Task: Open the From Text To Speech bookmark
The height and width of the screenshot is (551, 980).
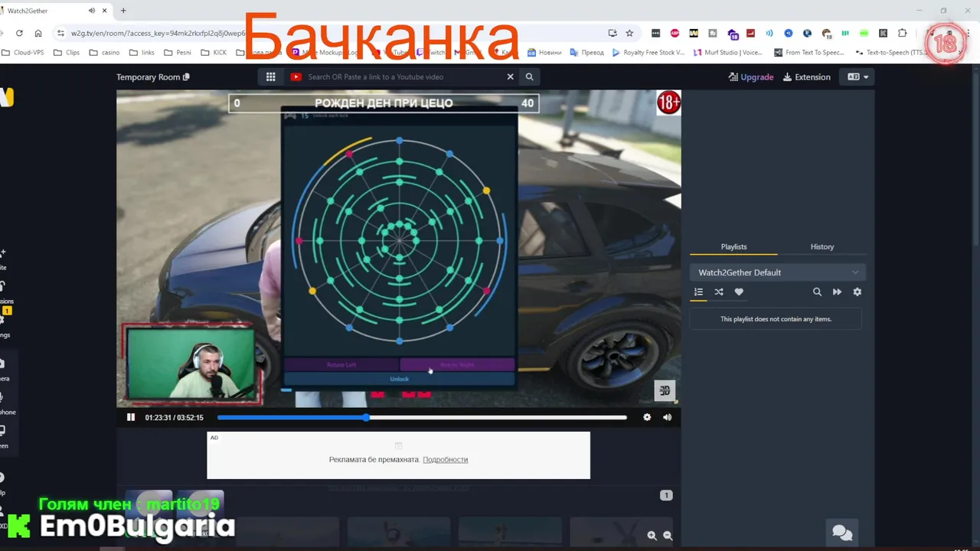Action: click(x=808, y=53)
